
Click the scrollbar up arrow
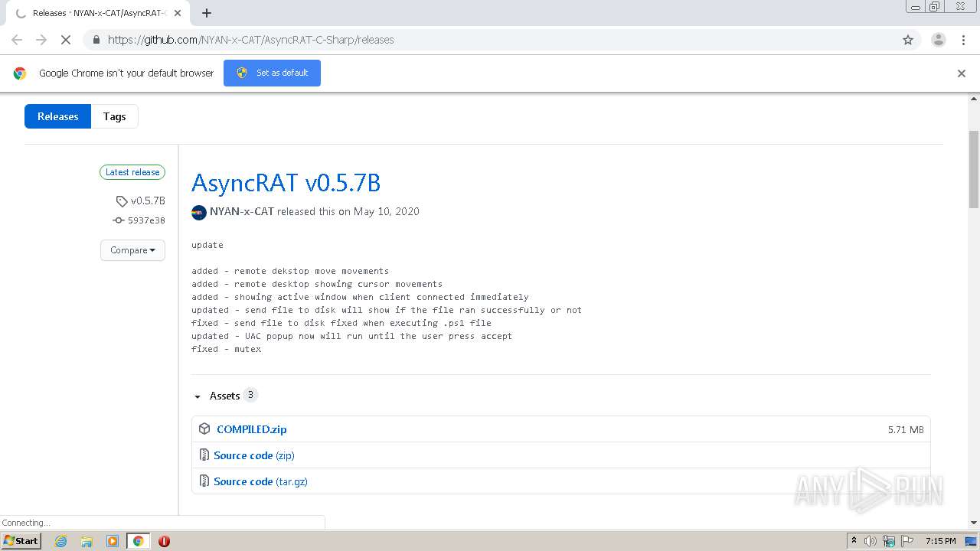974,99
